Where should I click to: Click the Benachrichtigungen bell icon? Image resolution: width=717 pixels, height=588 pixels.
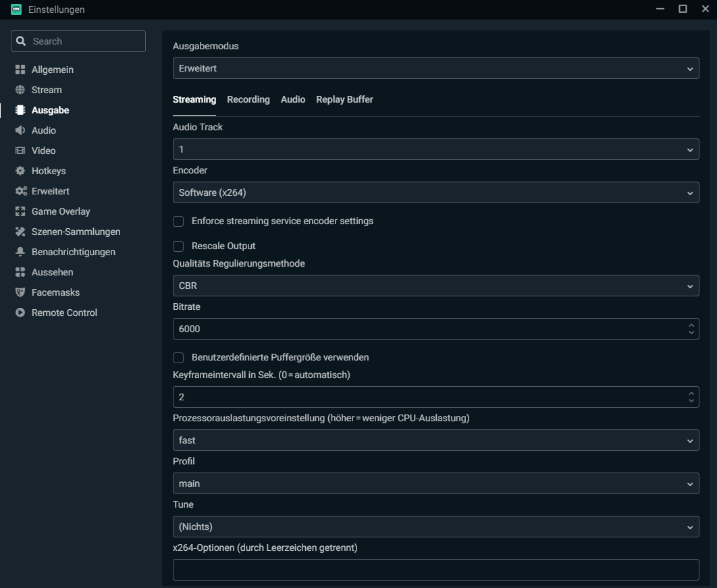click(x=20, y=252)
